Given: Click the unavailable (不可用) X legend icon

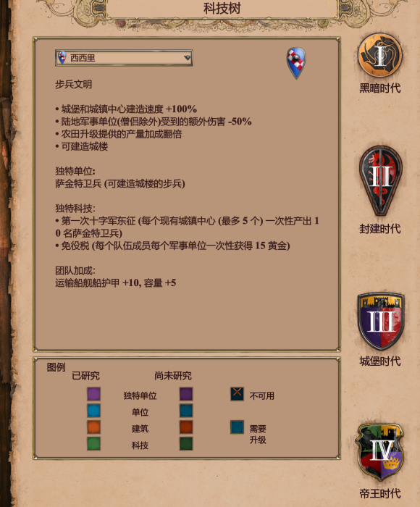Looking at the screenshot, I should tap(237, 394).
